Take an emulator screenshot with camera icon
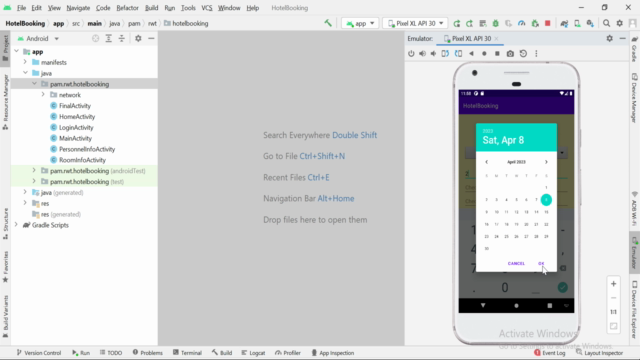The image size is (640, 360). pos(510,53)
